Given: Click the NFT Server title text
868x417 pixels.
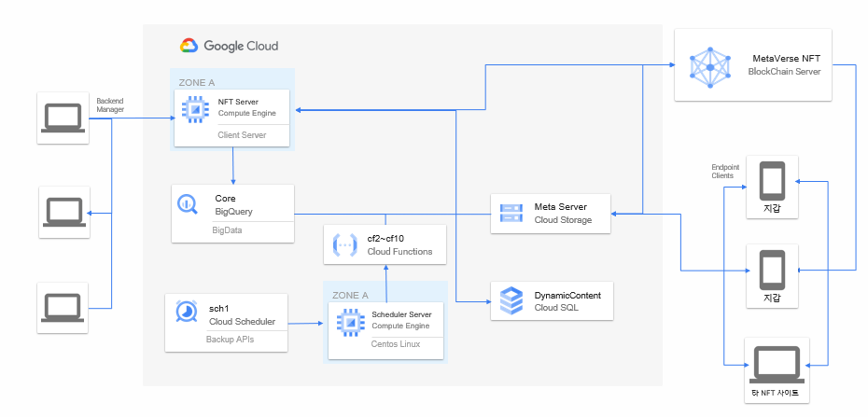Looking at the screenshot, I should tap(238, 102).
